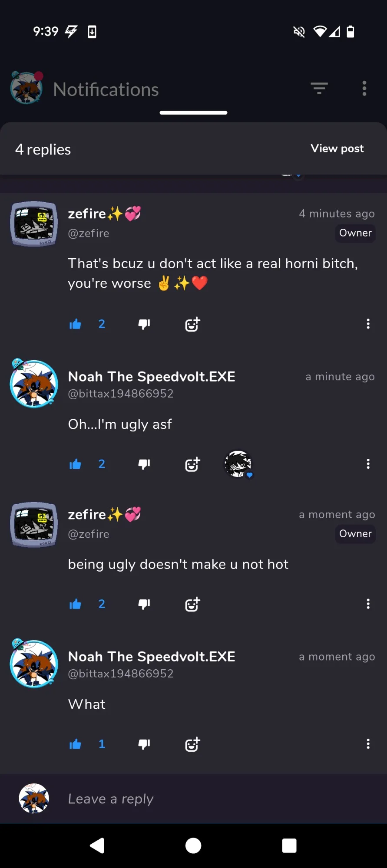The width and height of the screenshot is (387, 868).
Task: Dislike zefire's 'you're worse' comment
Action: (x=144, y=324)
